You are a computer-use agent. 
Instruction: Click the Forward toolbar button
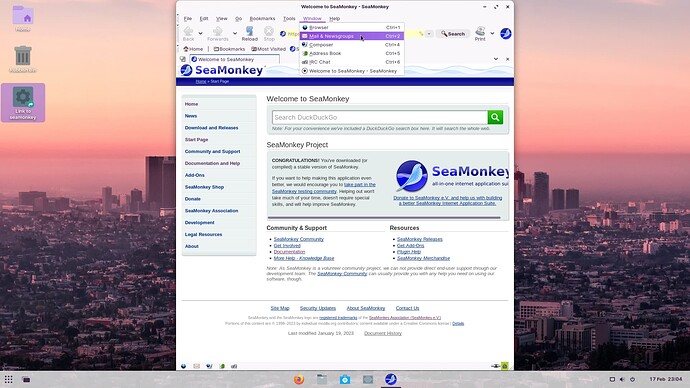[x=218, y=33]
